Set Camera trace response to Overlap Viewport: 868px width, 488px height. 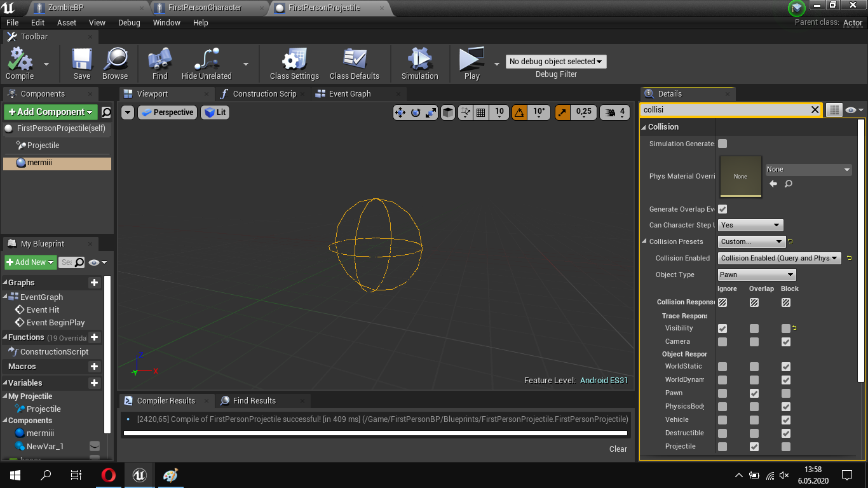pos(754,342)
